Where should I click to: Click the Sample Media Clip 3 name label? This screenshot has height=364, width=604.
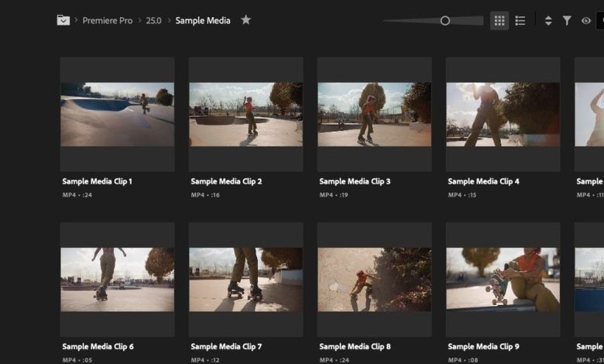pyautogui.click(x=355, y=181)
